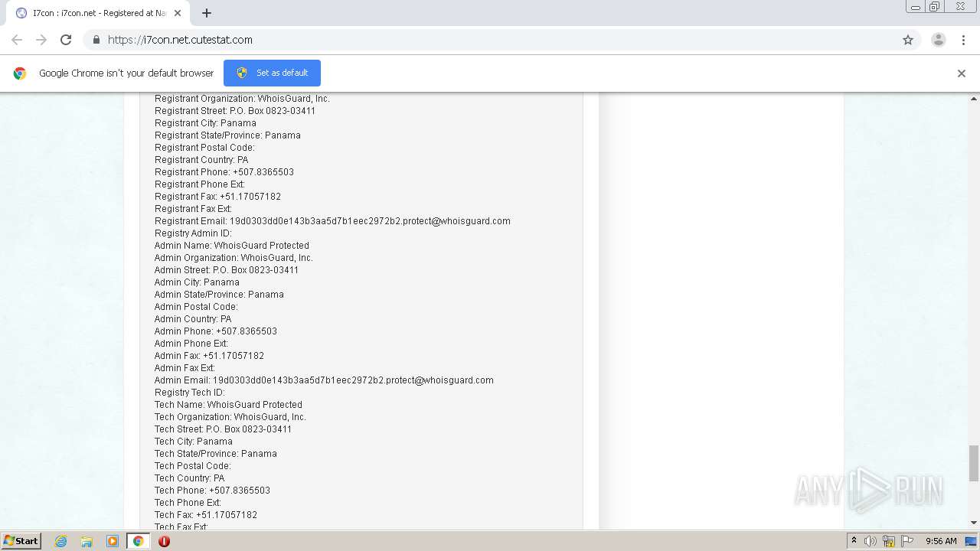Open File Explorer from the taskbar
The width and height of the screenshot is (980, 551).
coord(87,541)
